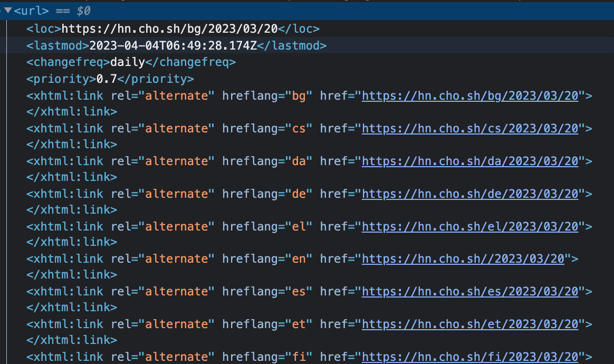This screenshot has height=364, width=614.
Task: Select the <changefreq> daily line
Action: pos(131,62)
